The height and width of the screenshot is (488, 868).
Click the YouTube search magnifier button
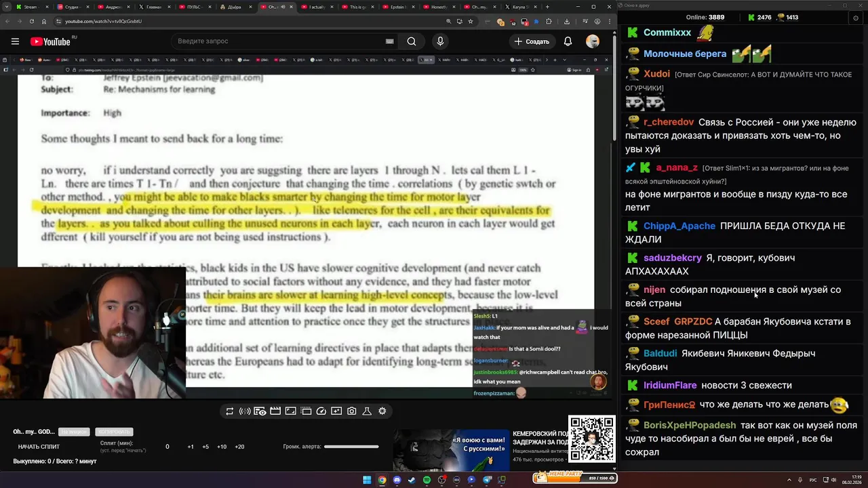click(x=412, y=41)
